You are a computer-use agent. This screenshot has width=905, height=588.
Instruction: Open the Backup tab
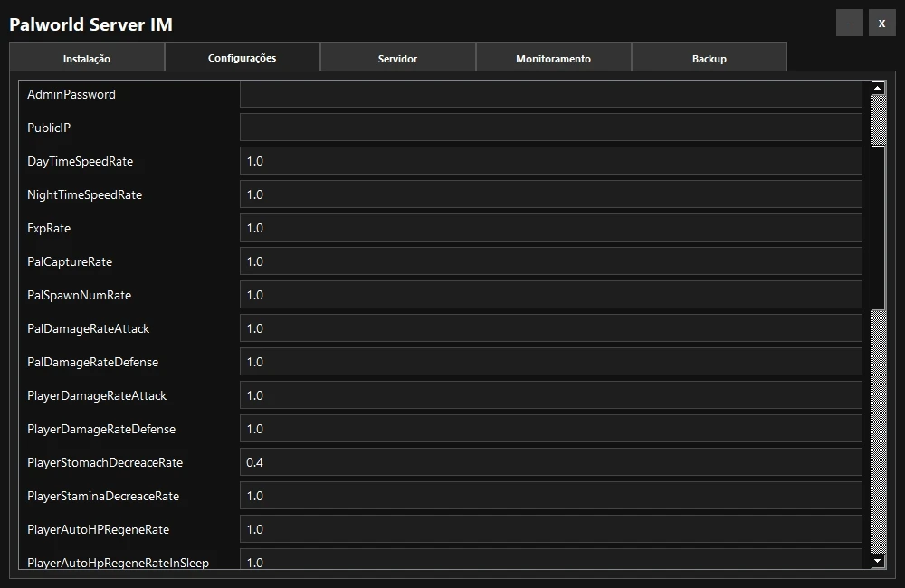[x=710, y=58]
